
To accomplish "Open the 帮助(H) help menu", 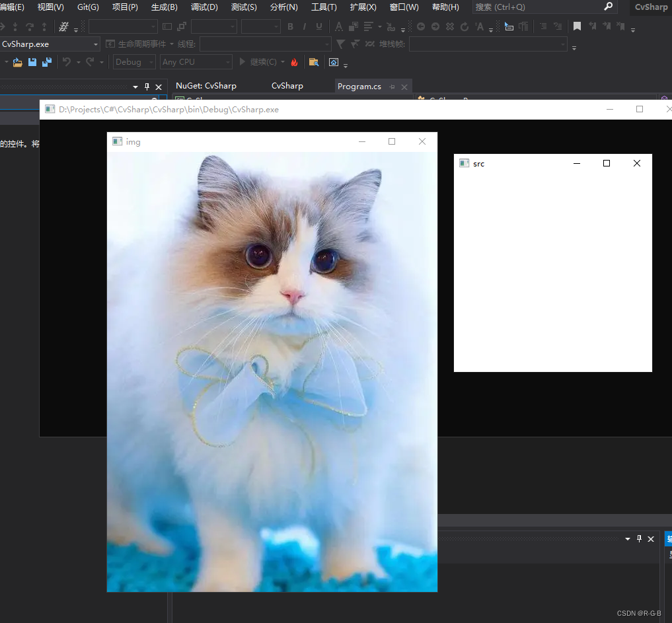I will [445, 7].
